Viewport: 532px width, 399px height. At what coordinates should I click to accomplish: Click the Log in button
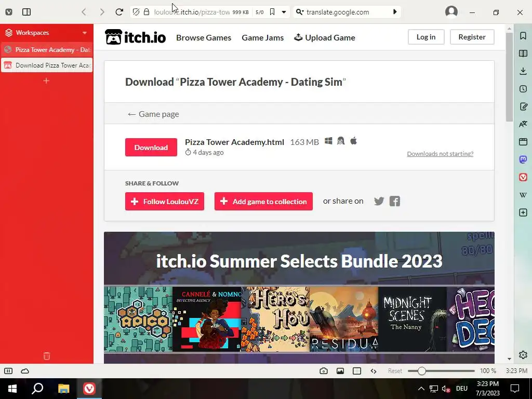click(426, 37)
